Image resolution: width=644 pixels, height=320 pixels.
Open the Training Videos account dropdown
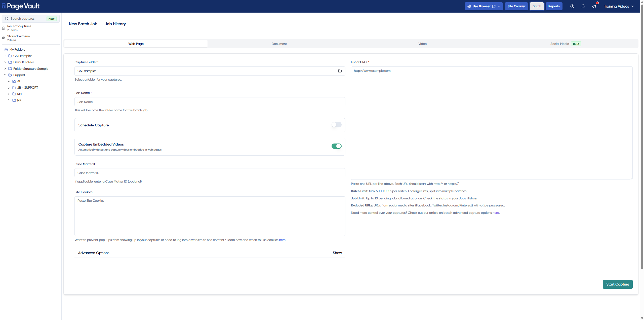[x=619, y=6]
